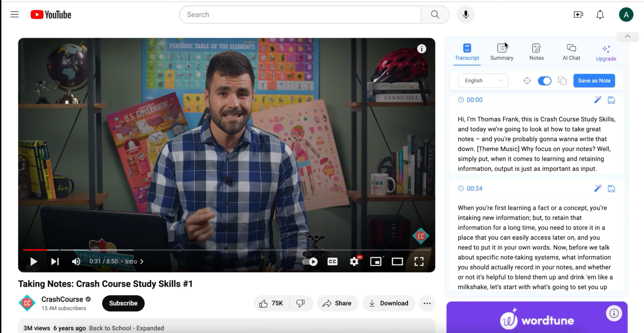644x333 pixels.
Task: Click the magic wand for 00:24 segment
Action: click(598, 188)
